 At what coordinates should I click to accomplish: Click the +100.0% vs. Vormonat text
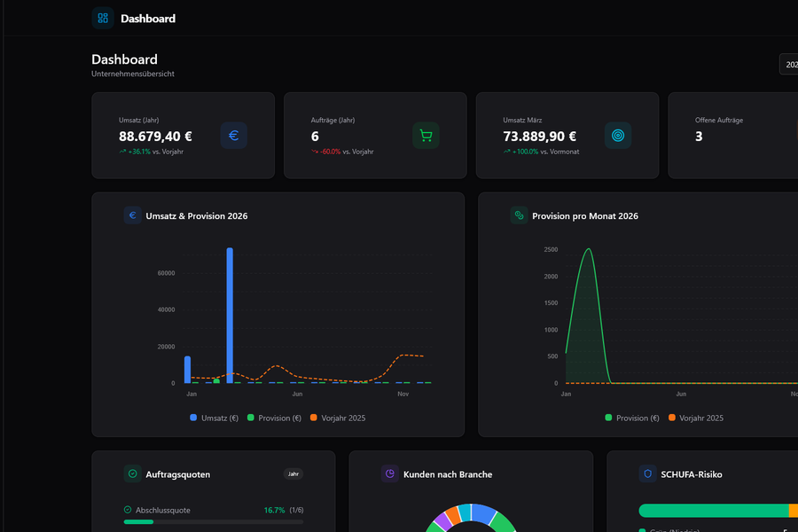click(545, 152)
